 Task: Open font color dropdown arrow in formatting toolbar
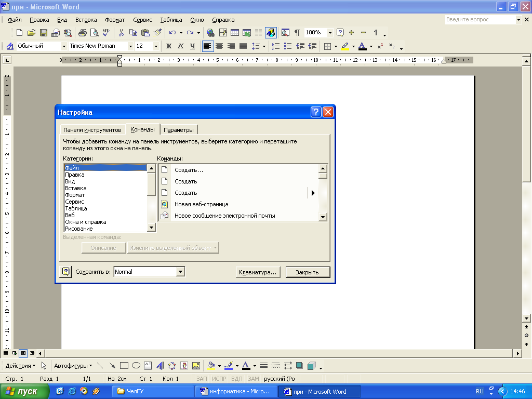(371, 46)
